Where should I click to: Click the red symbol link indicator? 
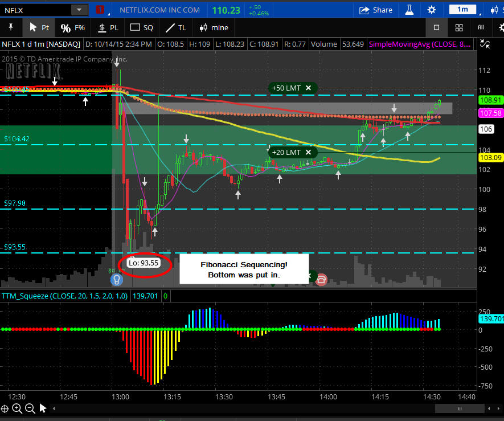coord(102,10)
